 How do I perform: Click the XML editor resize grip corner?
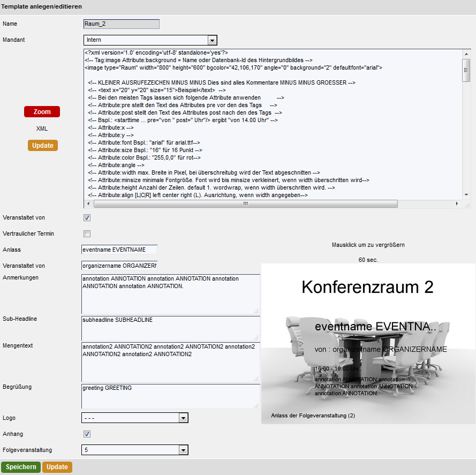(467, 205)
